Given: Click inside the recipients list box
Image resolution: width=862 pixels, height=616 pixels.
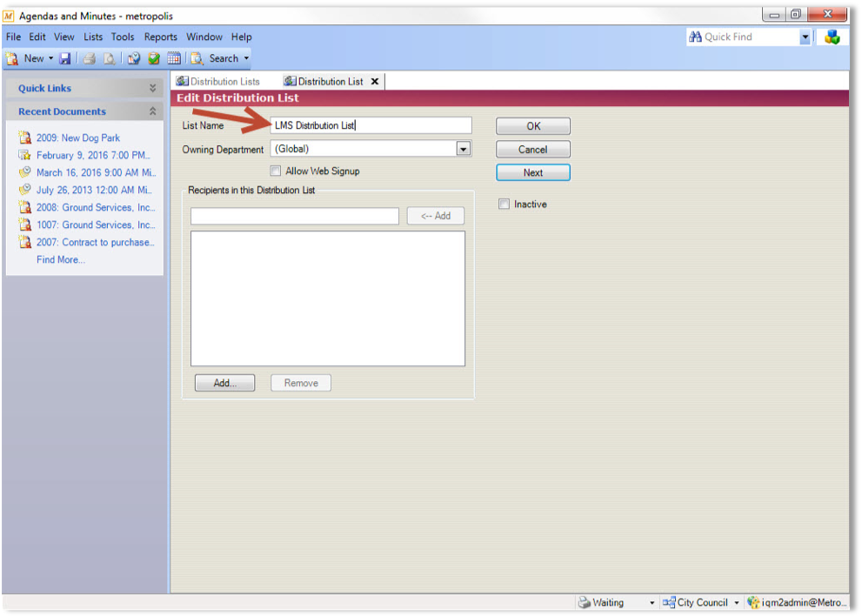Looking at the screenshot, I should 328,298.
